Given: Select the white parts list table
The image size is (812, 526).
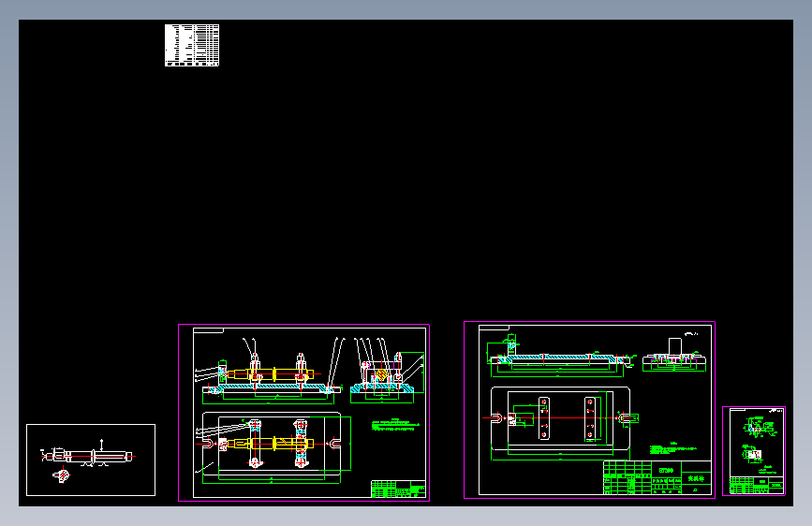Looking at the screenshot, I should click(192, 45).
